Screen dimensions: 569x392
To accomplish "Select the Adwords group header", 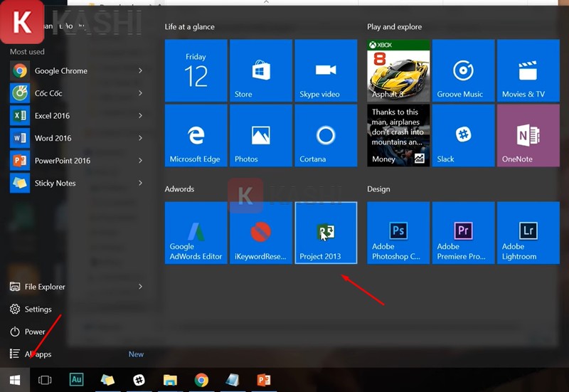I will coord(179,189).
